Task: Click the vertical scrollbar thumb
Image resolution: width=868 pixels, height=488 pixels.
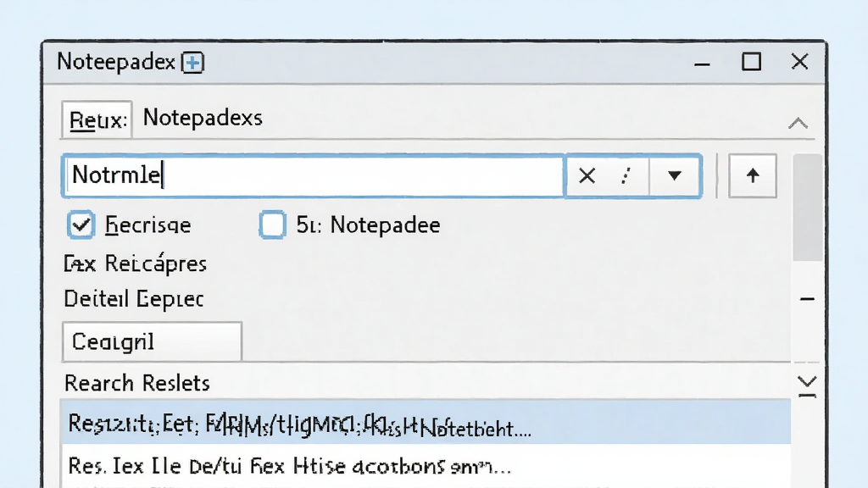Action: 807,208
